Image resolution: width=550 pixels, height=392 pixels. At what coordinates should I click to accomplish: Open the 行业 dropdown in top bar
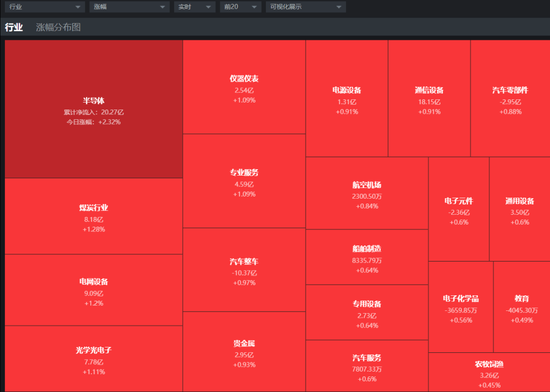(45, 7)
